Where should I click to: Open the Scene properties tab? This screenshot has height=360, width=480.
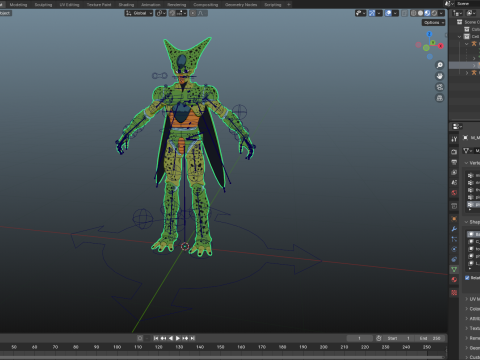tap(454, 183)
